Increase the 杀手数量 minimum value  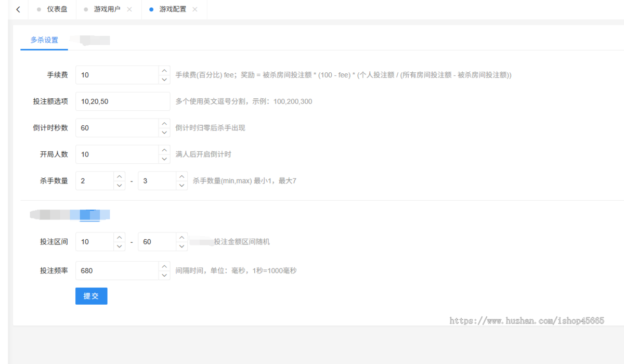(120, 176)
